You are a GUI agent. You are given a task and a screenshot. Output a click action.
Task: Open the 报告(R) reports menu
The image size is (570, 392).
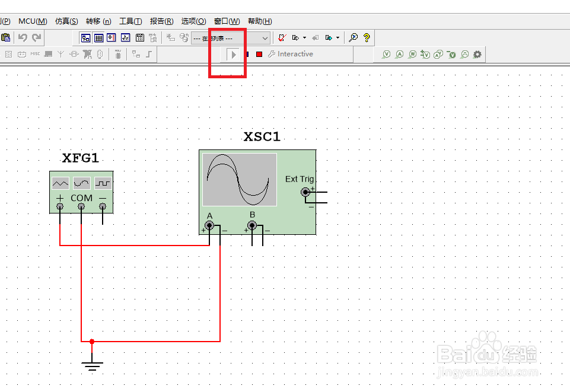(x=162, y=21)
